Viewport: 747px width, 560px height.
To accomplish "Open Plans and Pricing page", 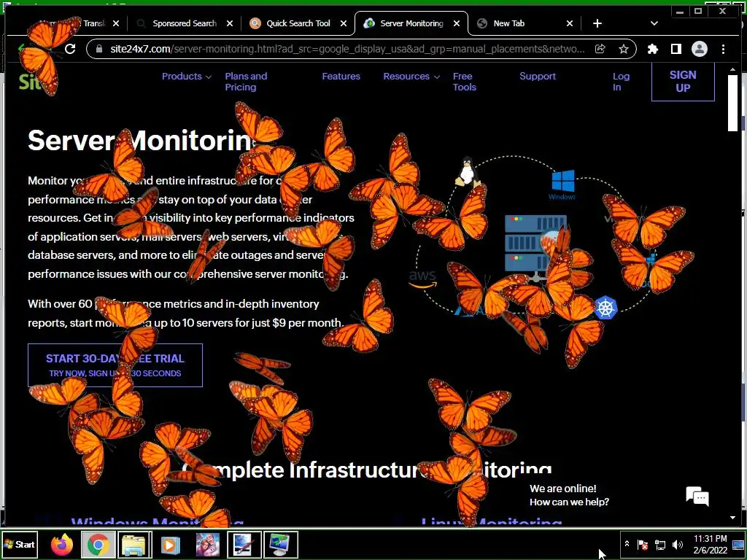I will (246, 82).
